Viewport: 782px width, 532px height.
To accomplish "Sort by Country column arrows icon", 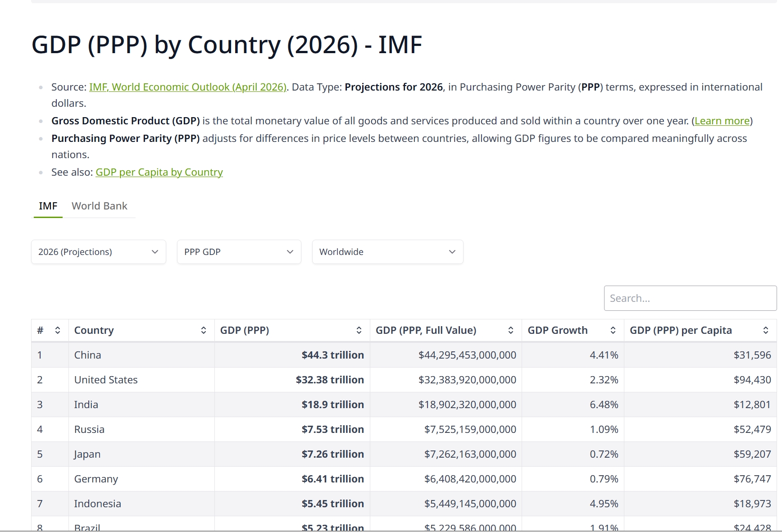I will coord(204,330).
